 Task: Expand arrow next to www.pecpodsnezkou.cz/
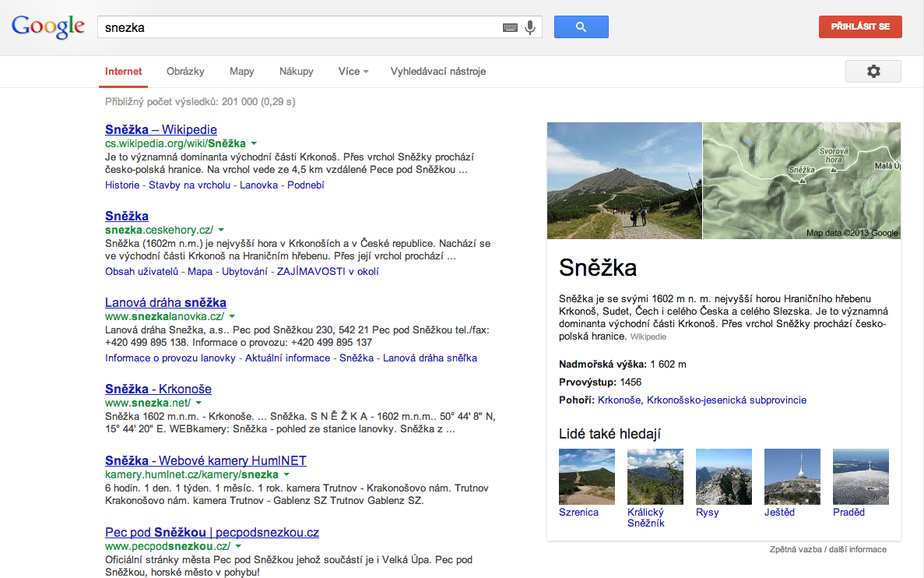click(x=238, y=546)
